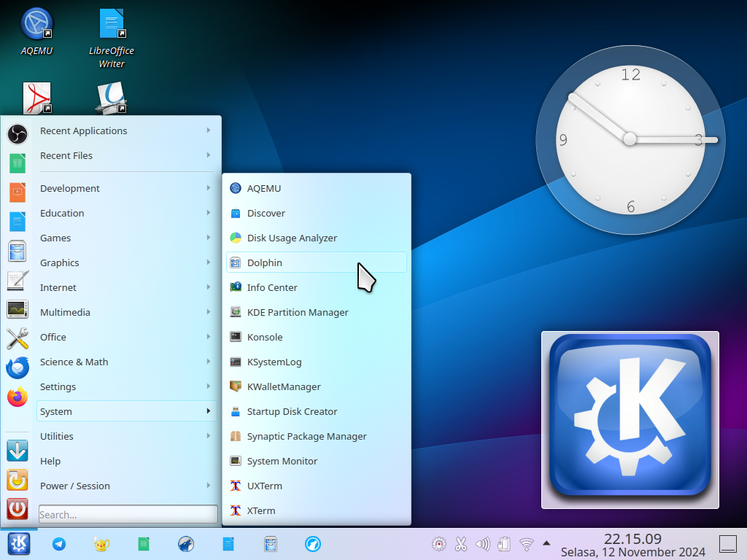
Task: Open LibreWolf light blue taskbar icon
Action: (x=313, y=544)
